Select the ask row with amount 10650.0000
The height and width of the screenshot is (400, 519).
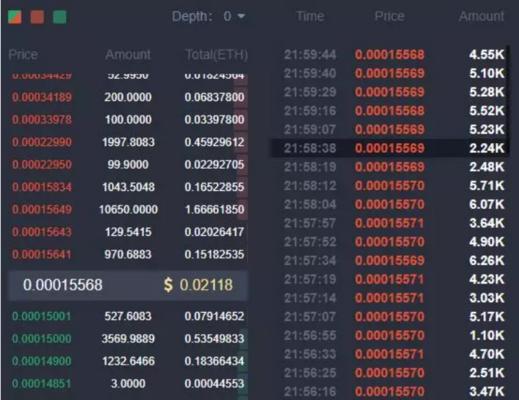[x=128, y=209]
